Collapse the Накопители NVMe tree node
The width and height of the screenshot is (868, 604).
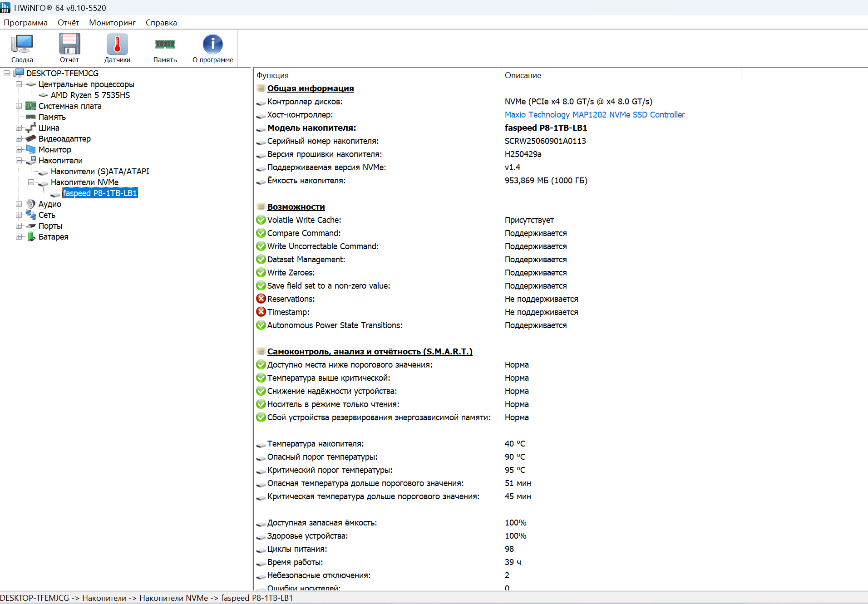coord(31,182)
